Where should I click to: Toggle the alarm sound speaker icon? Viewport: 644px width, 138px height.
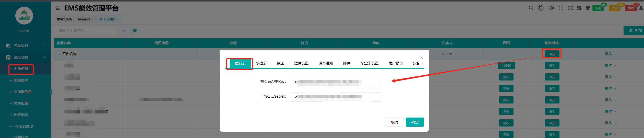551,8
